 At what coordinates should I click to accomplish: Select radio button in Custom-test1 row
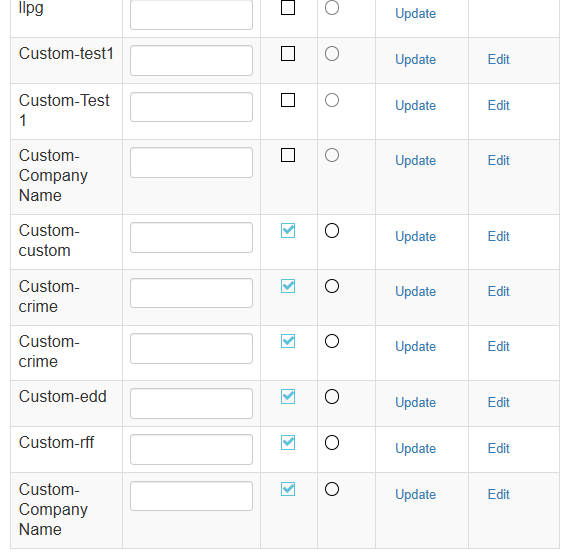click(332, 54)
